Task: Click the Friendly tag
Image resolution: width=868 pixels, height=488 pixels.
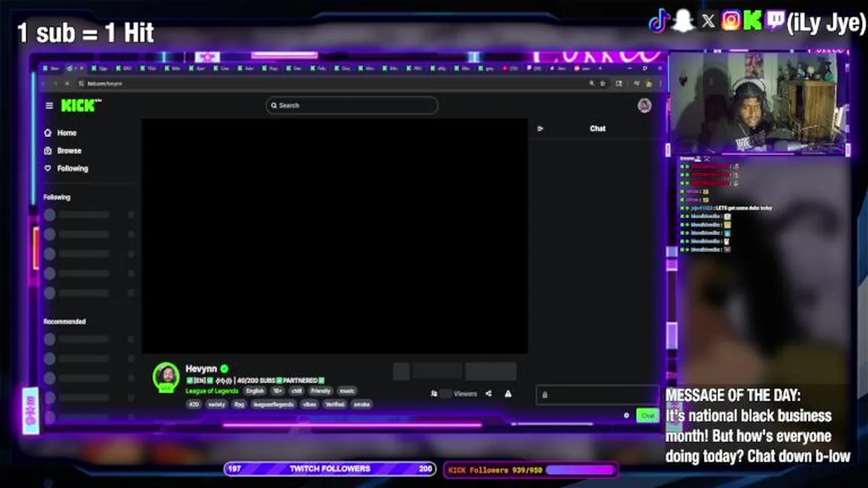Action: pos(321,391)
